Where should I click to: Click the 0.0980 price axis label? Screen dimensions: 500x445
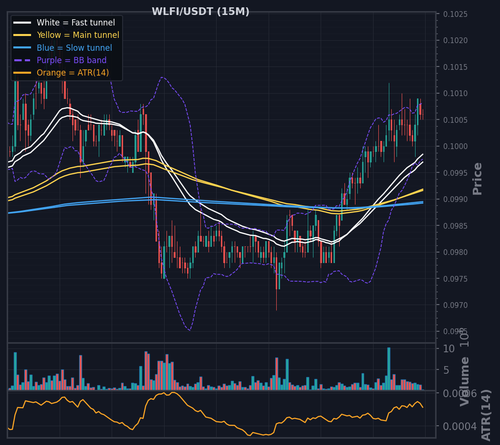(455, 252)
